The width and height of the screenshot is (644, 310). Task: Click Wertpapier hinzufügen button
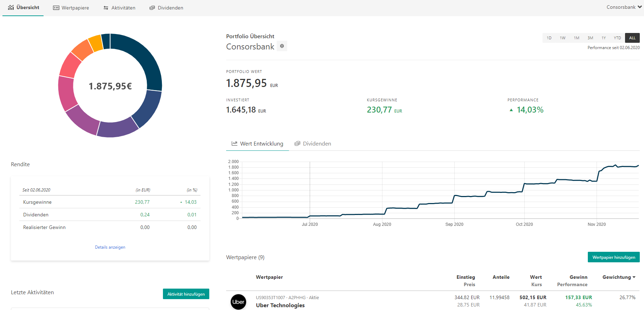click(x=614, y=257)
